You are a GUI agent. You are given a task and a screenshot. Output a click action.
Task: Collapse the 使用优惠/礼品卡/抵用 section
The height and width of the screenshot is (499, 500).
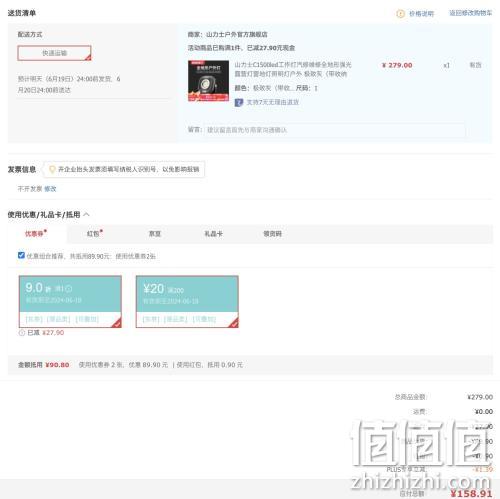tap(86, 214)
